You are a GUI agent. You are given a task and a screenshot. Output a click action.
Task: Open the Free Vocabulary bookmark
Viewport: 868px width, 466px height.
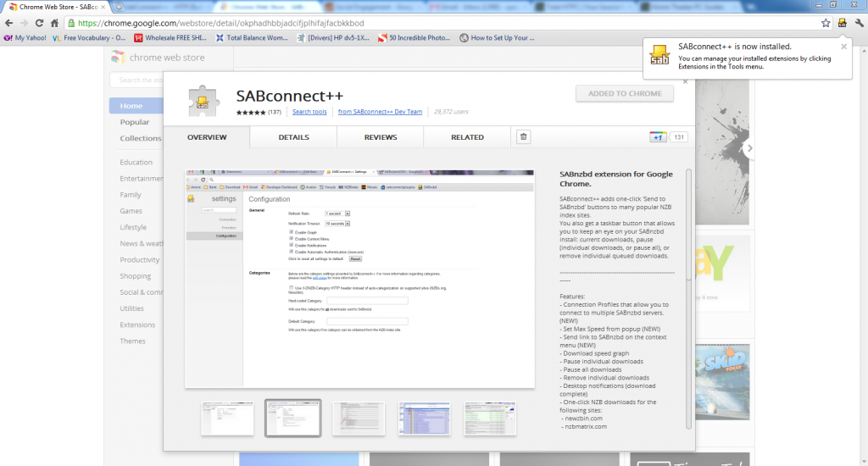coord(89,38)
